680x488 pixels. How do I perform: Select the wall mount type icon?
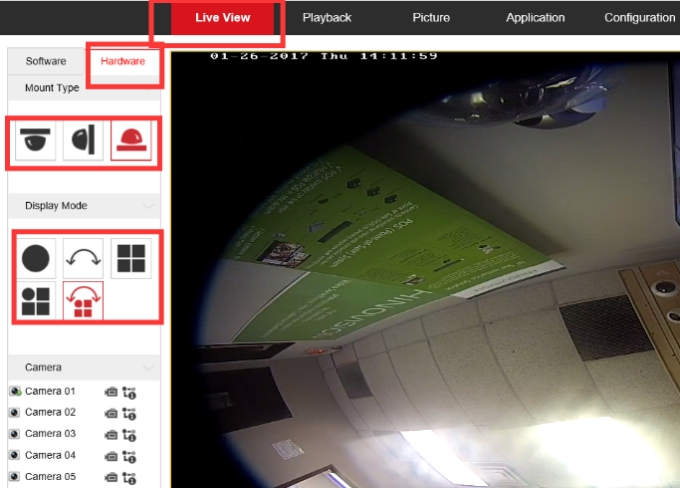tap(82, 141)
